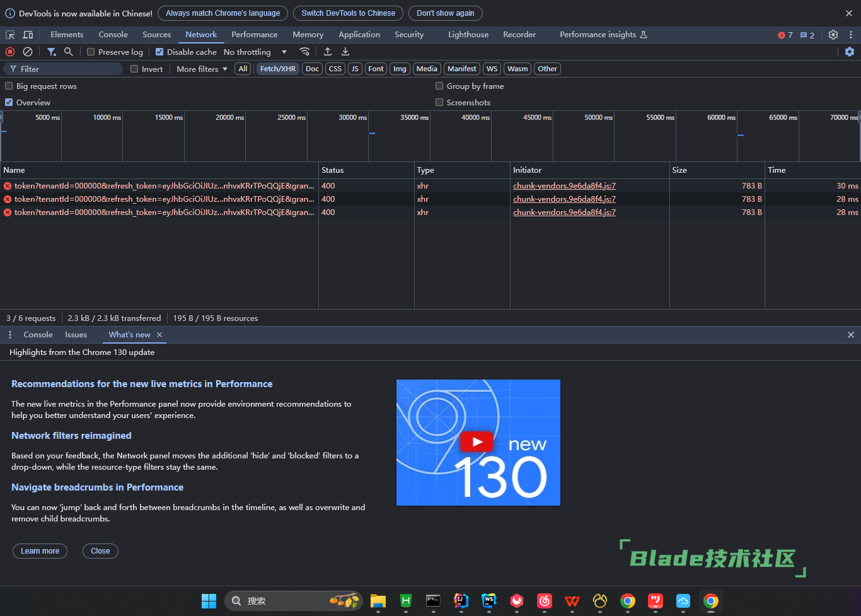This screenshot has width=861, height=616.
Task: Open the Lighthouse panel
Action: 468,35
